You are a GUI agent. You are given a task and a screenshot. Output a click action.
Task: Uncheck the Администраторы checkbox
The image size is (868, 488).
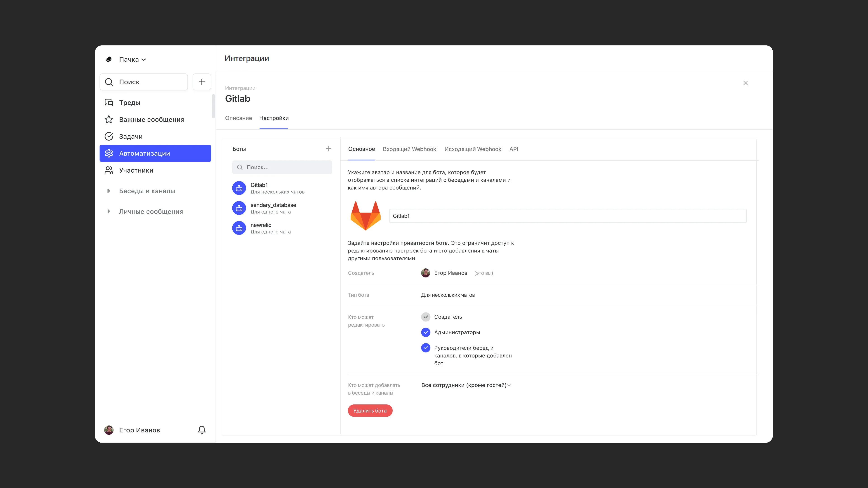[x=426, y=332]
